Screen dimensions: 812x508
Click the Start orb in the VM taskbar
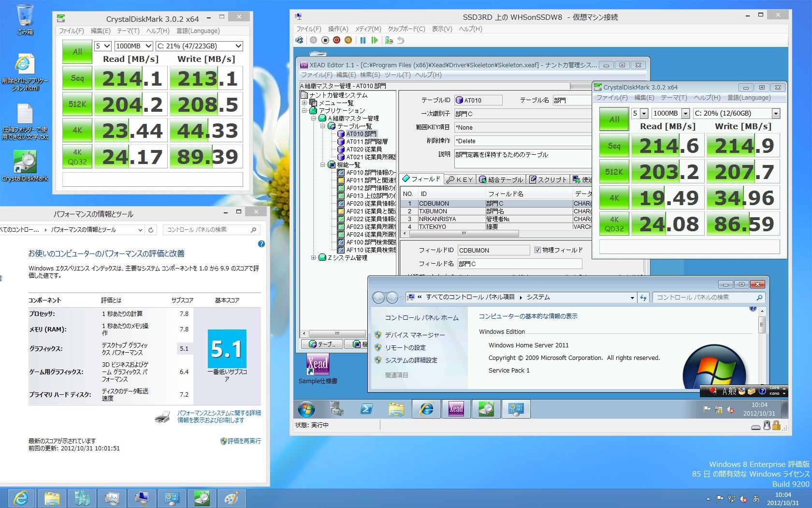306,409
